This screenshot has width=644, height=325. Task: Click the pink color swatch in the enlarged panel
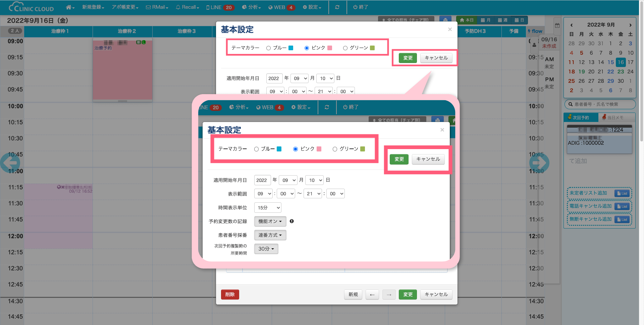click(x=319, y=149)
